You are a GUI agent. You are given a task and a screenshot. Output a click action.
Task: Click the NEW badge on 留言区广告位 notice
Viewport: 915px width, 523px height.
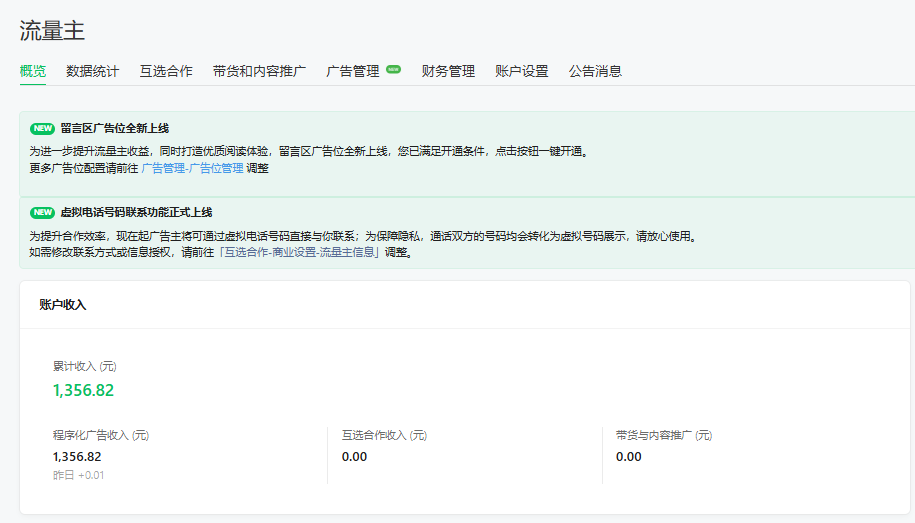point(42,129)
